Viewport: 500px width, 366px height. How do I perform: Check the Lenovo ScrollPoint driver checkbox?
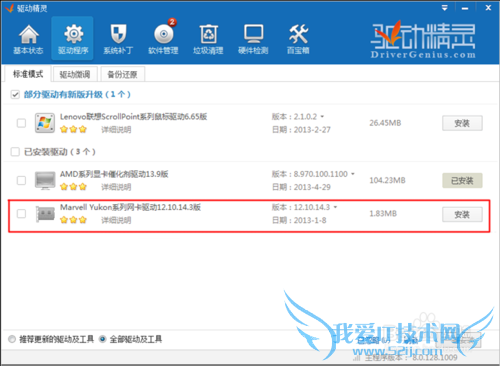pos(21,123)
